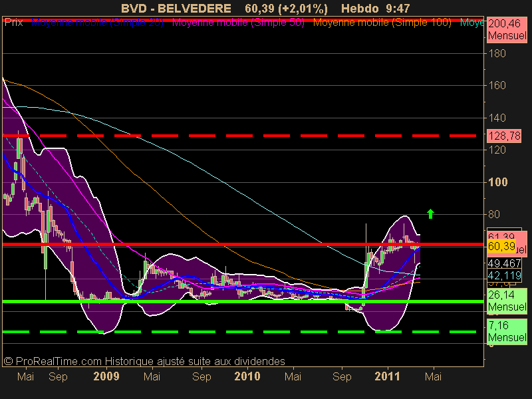
Task: Select the Moyenne mobile (Simple 100) legend
Action: pyautogui.click(x=382, y=23)
